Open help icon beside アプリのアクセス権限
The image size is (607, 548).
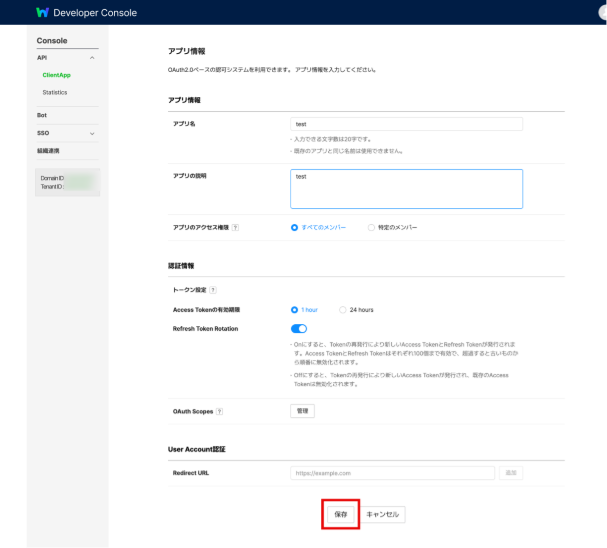pyautogui.click(x=235, y=228)
